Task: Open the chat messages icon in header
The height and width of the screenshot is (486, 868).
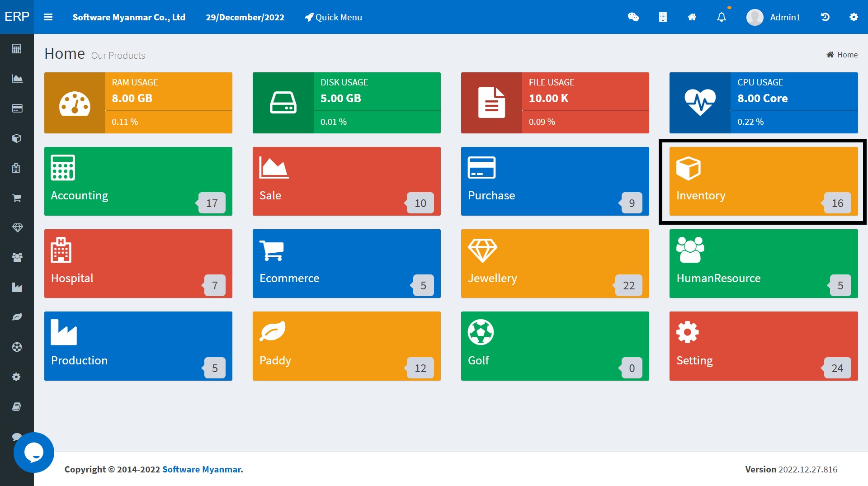Action: tap(633, 17)
